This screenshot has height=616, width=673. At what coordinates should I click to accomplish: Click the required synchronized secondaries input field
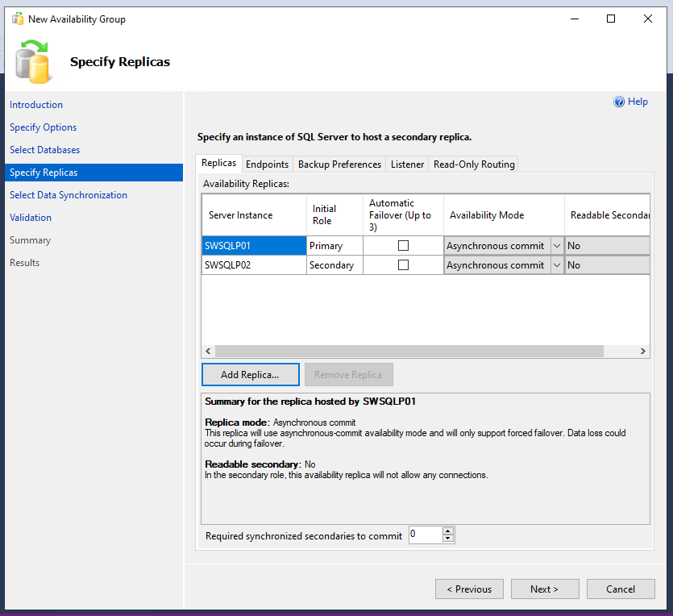(x=426, y=535)
